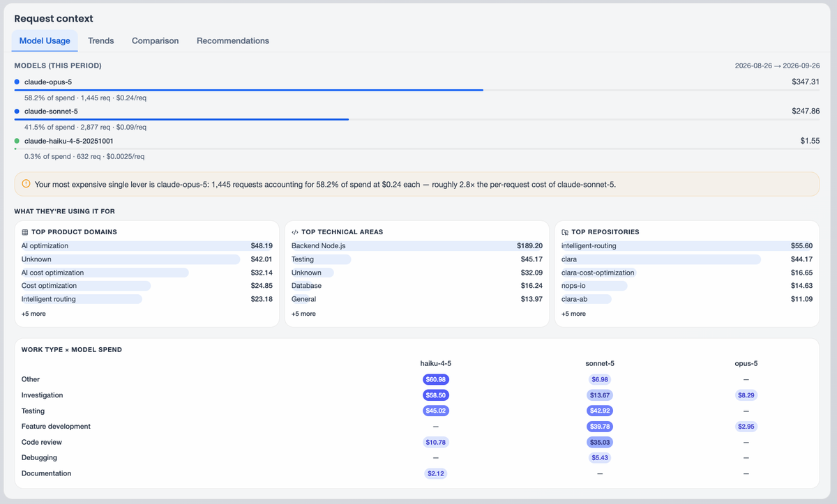837x504 pixels.
Task: Open the Comparison tab
Action: [156, 40]
